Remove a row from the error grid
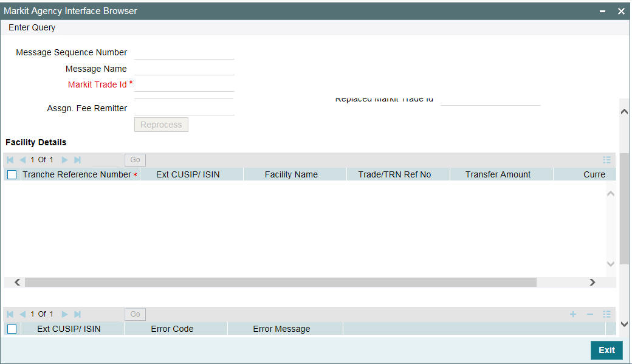The height and width of the screenshot is (364, 632). [590, 314]
